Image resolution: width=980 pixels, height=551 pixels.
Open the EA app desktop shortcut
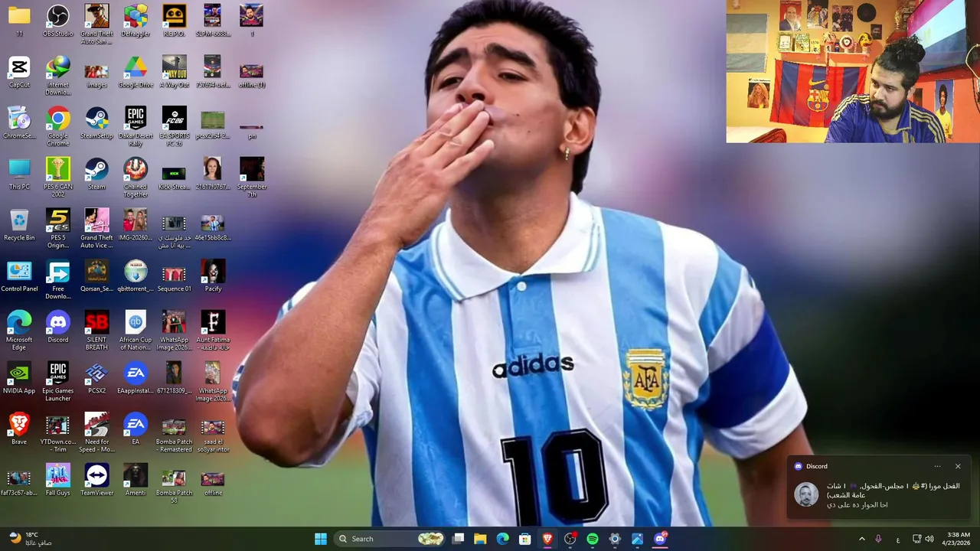tap(136, 429)
